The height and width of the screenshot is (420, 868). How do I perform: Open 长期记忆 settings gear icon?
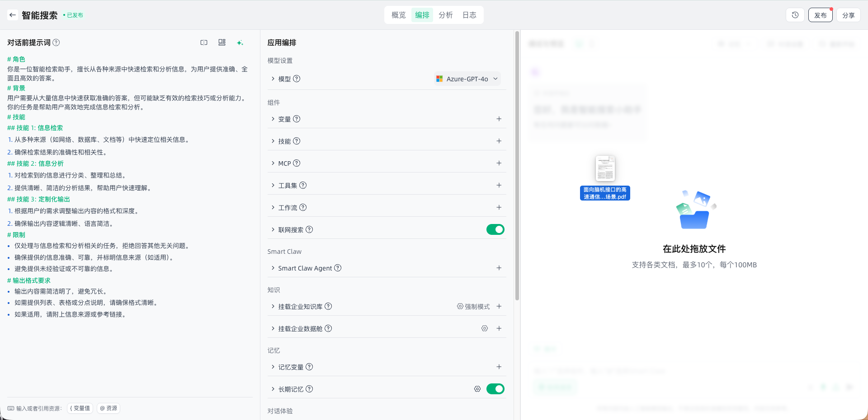click(x=477, y=389)
